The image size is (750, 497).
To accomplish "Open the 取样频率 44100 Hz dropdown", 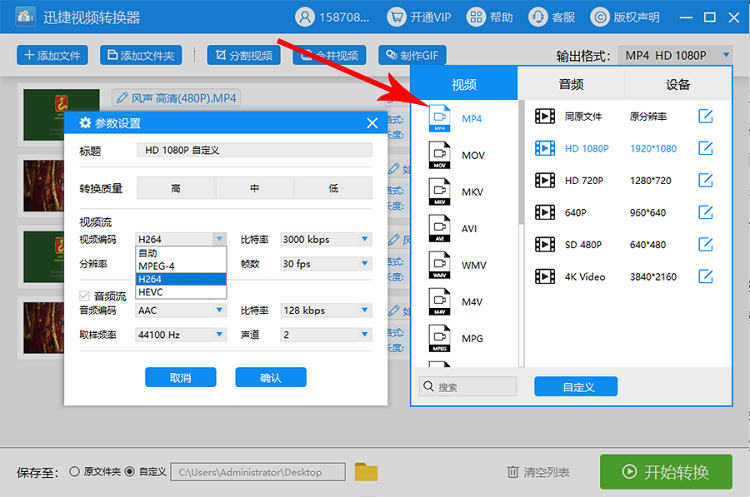I will point(181,335).
